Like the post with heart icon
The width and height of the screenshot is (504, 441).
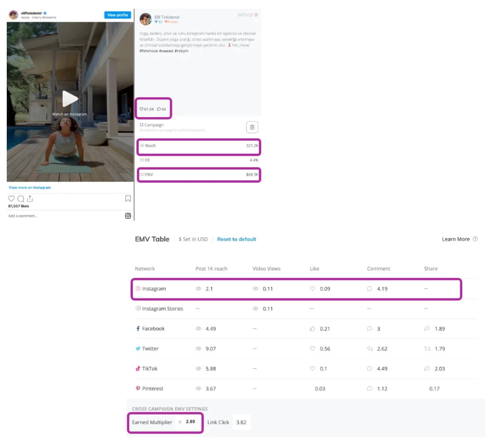(x=12, y=199)
